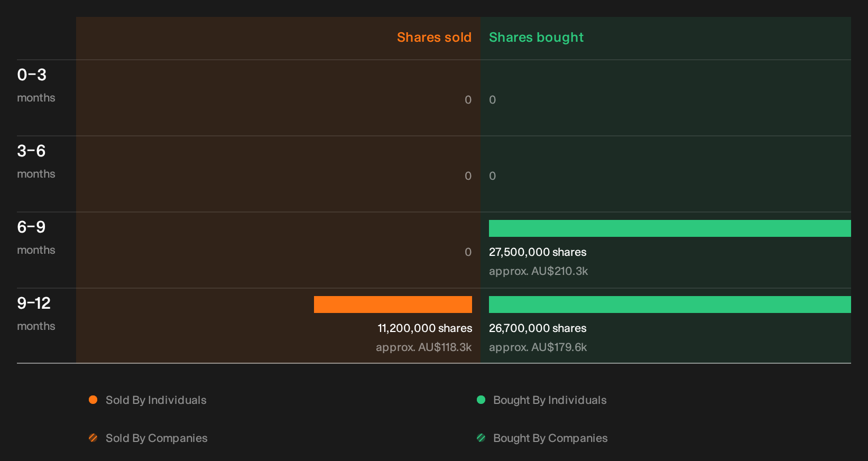Click the approx. AU$118.3k amount
This screenshot has height=461, width=868.
click(x=423, y=347)
